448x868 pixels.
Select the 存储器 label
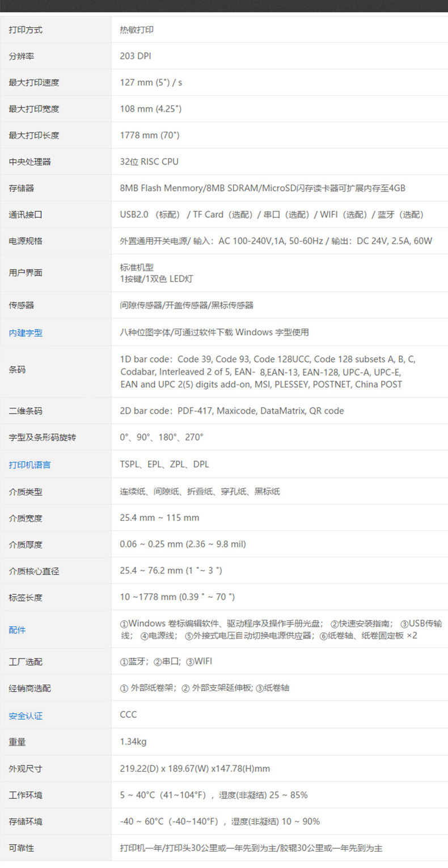pyautogui.click(x=21, y=188)
